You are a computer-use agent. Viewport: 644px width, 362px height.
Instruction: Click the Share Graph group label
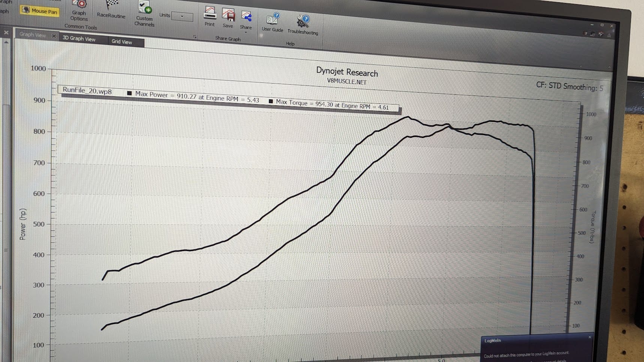pyautogui.click(x=228, y=38)
